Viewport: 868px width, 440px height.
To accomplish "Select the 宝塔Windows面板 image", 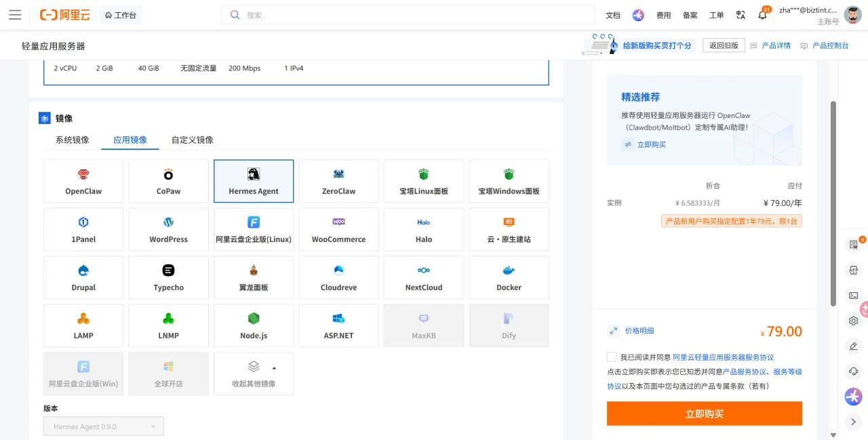I will pyautogui.click(x=509, y=181).
